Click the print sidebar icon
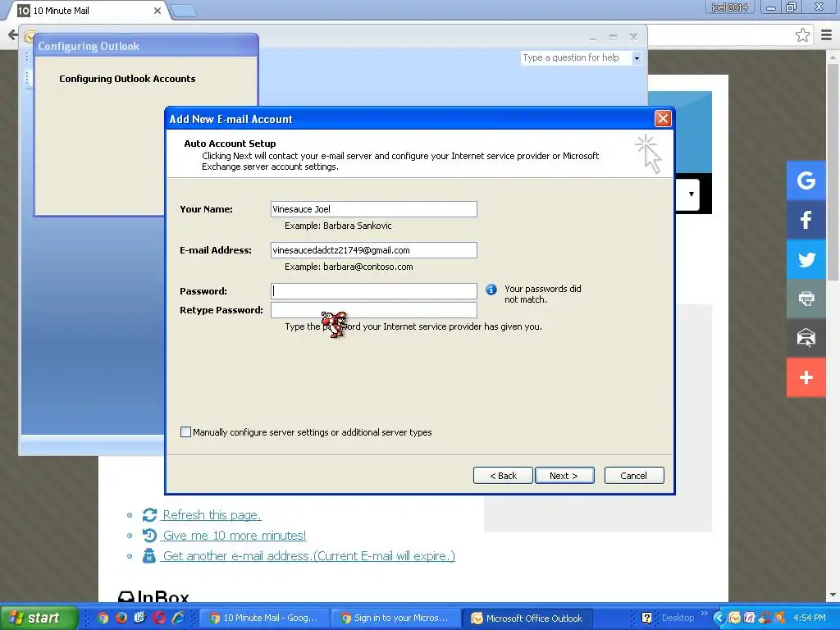 tap(806, 299)
